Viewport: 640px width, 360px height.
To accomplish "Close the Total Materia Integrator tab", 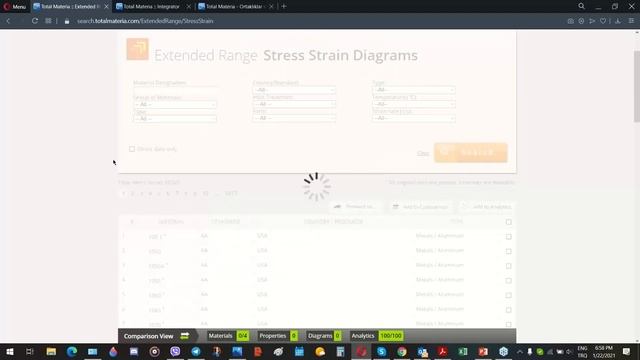I will pos(189,7).
